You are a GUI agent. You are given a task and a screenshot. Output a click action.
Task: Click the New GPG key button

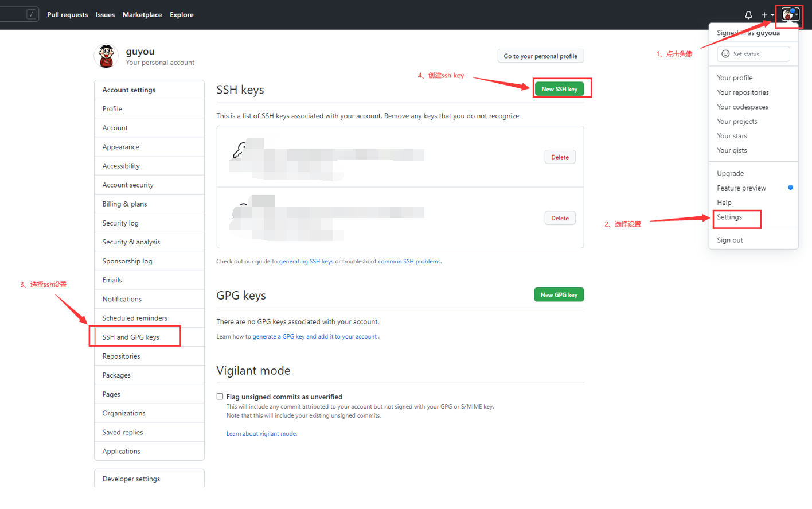point(559,294)
